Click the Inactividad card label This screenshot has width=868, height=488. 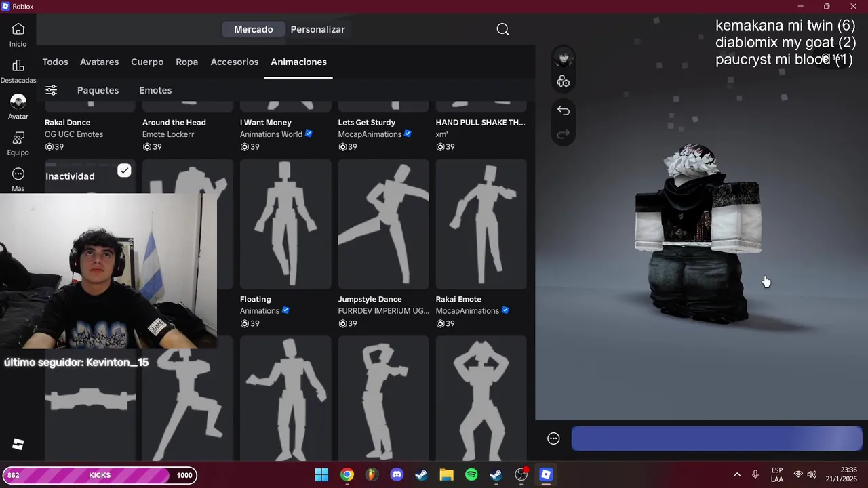pyautogui.click(x=70, y=176)
